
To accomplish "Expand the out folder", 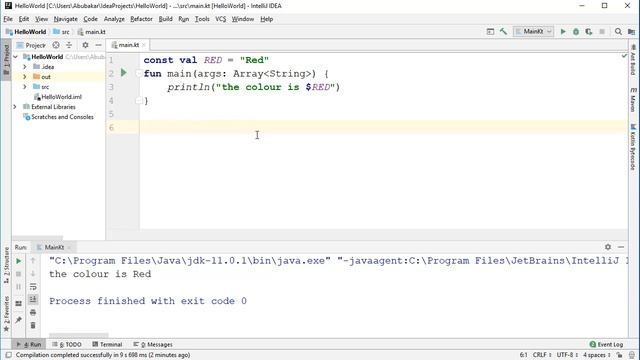I will 24,77.
